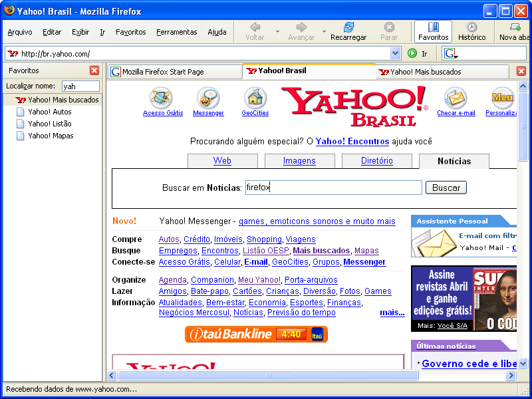Click the Yahoo! Brasil logo
The width and height of the screenshot is (532, 399).
click(353, 106)
